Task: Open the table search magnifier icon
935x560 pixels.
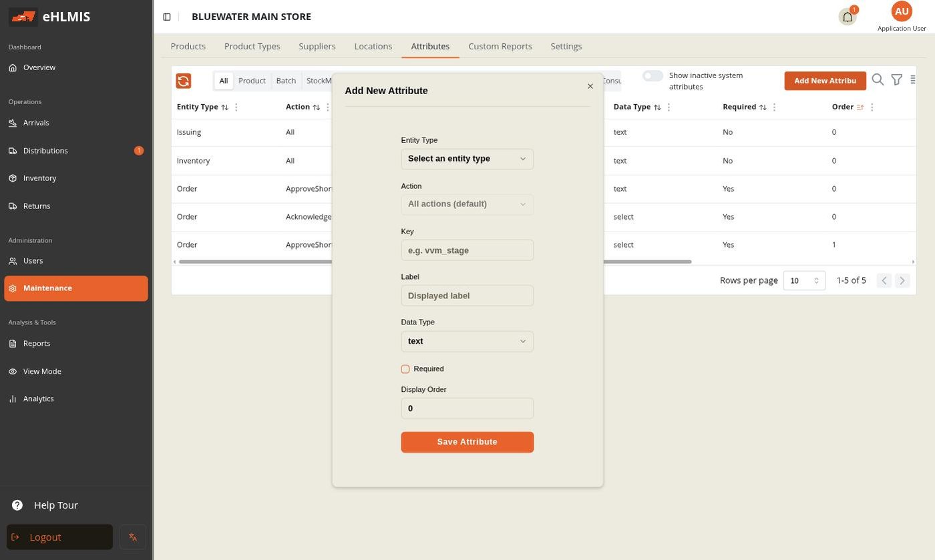Action: coord(878,80)
